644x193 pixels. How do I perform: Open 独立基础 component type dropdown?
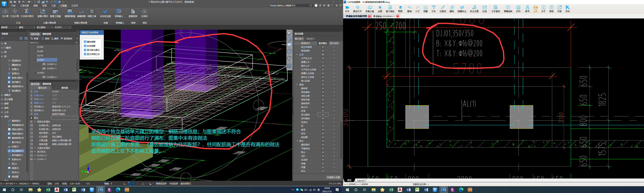45,27
